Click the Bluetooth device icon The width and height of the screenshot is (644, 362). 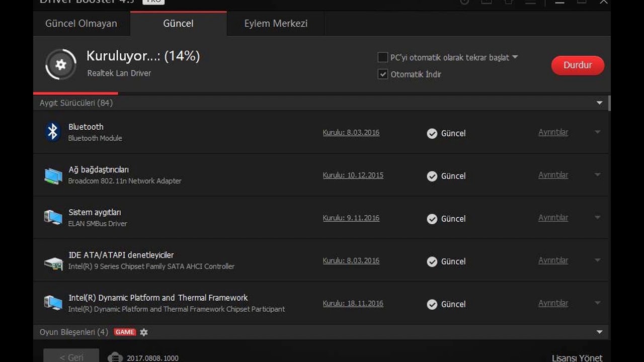coord(53,132)
